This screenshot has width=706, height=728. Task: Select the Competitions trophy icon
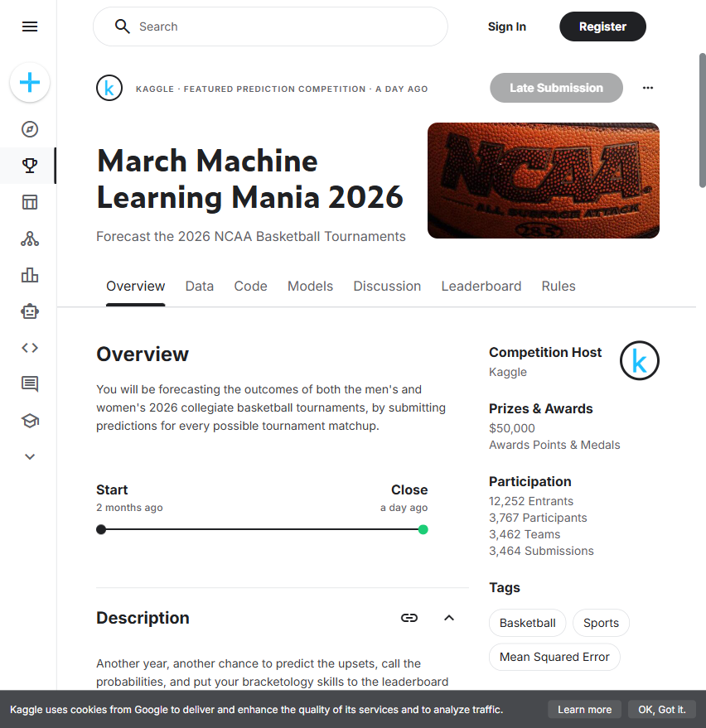pos(30,166)
